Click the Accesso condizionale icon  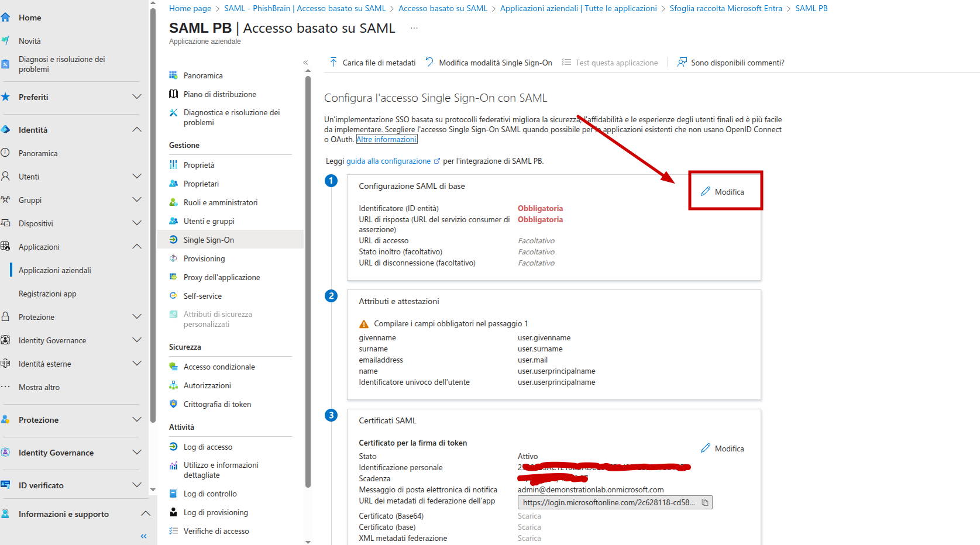[173, 367]
